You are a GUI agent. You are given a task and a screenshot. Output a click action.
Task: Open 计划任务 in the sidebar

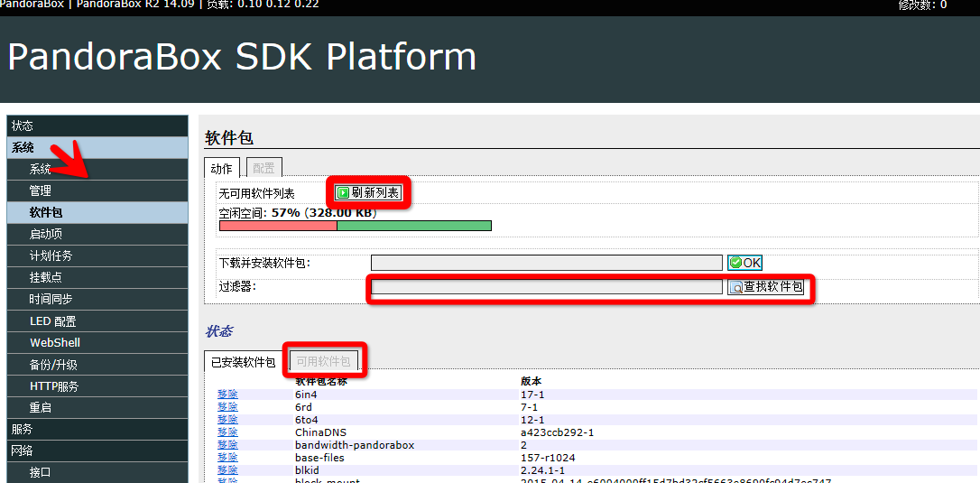tap(97, 255)
